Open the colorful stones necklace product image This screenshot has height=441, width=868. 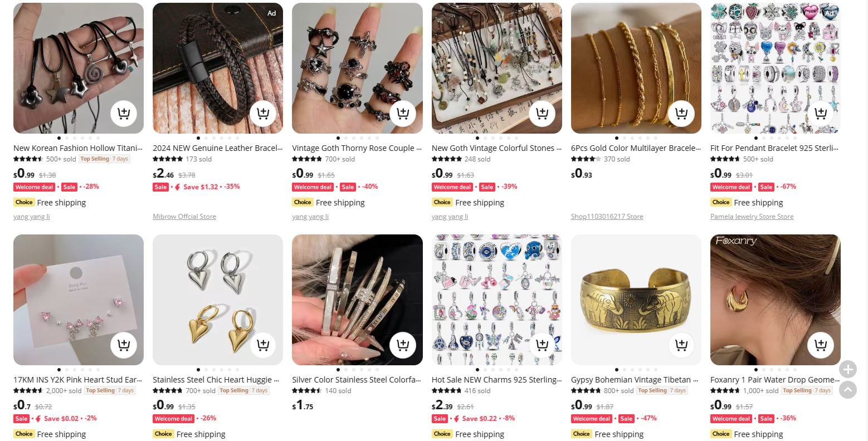point(496,68)
